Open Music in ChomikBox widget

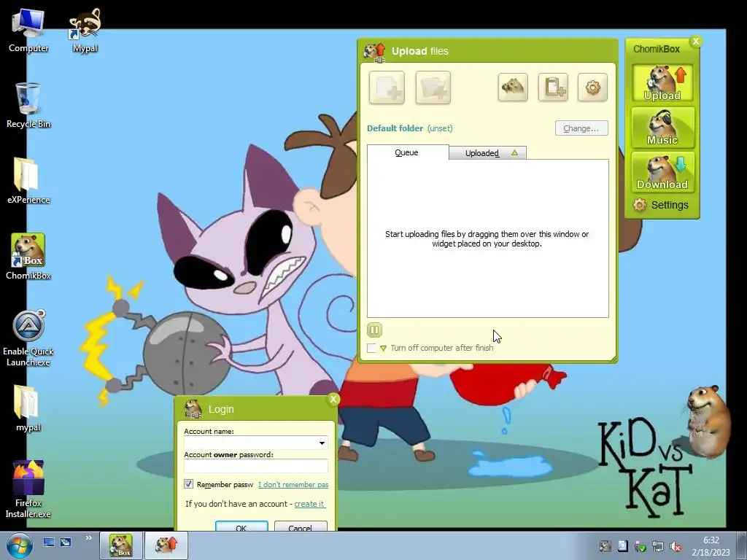[662, 128]
